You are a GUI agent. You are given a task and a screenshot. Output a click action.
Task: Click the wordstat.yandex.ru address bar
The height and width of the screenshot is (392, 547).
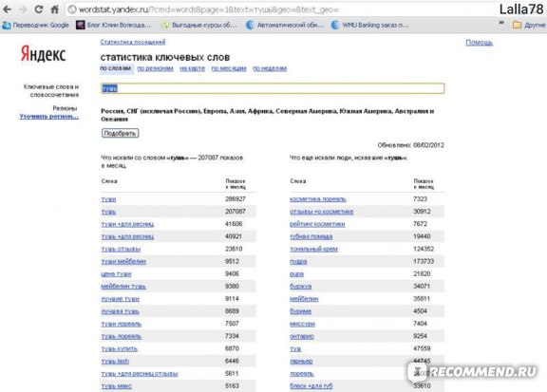pos(279,9)
